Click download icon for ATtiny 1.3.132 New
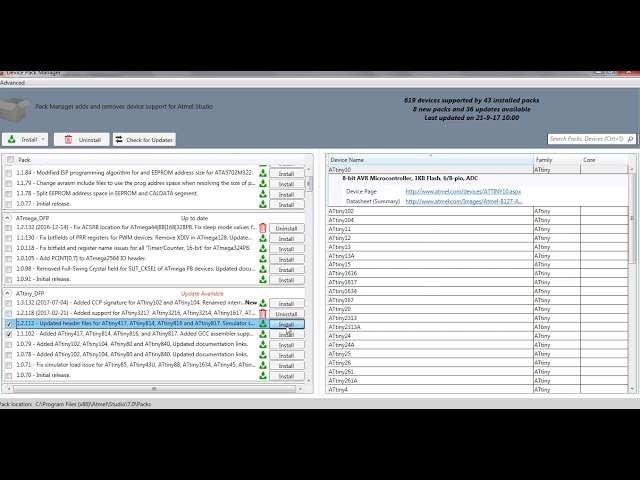640x480 pixels. pyautogui.click(x=263, y=303)
